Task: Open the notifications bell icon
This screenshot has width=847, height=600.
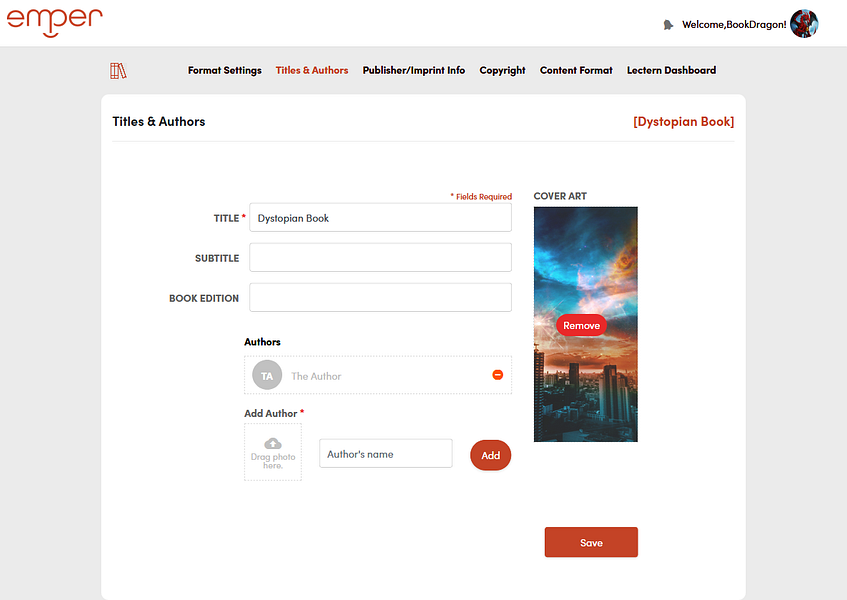Action: point(668,25)
